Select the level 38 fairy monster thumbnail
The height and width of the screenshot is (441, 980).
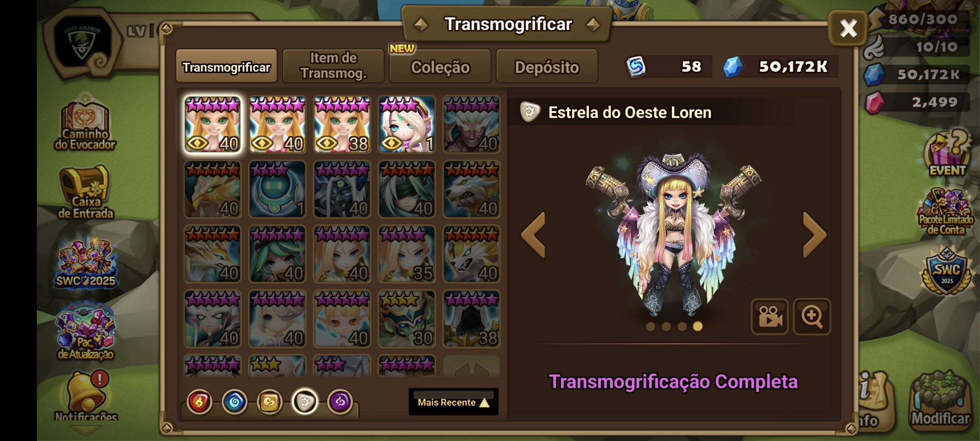[x=342, y=124]
